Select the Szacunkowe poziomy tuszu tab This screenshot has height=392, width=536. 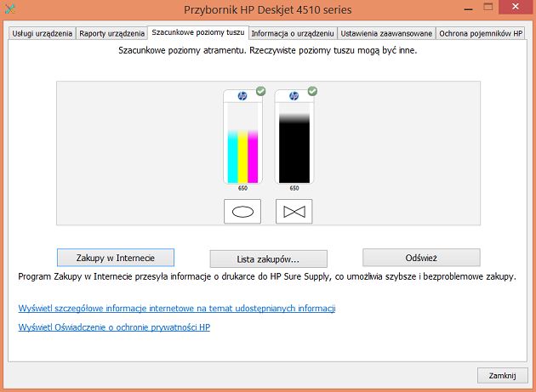point(198,32)
